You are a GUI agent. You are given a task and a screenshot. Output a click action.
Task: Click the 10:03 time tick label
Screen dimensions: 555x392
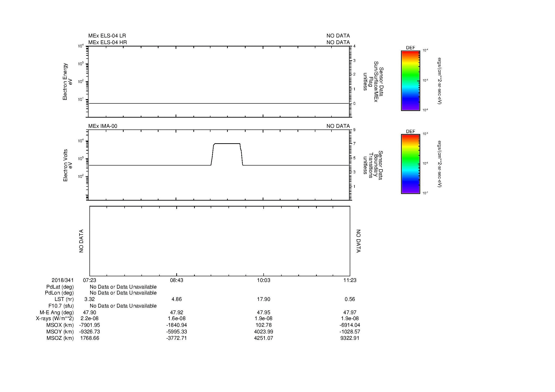pyautogui.click(x=263, y=280)
